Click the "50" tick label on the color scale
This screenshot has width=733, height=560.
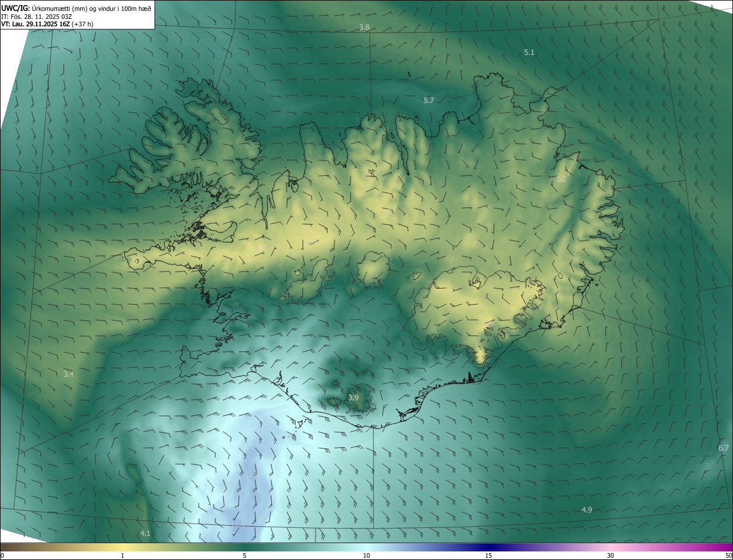click(x=728, y=555)
